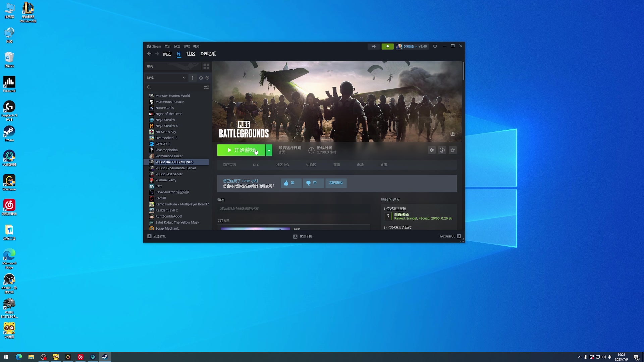The height and width of the screenshot is (362, 644).
Task: Open the green notifications bell
Action: (388, 47)
